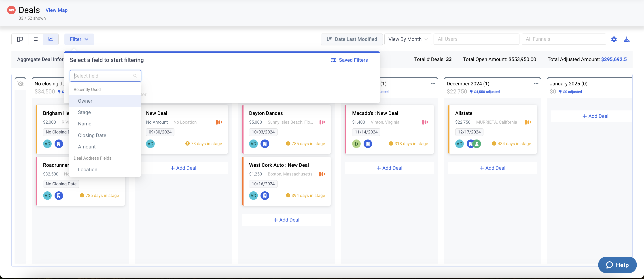Image resolution: width=644 pixels, height=279 pixels.
Task: Click AD avatar on Dayton Dandes card
Action: [x=253, y=144]
